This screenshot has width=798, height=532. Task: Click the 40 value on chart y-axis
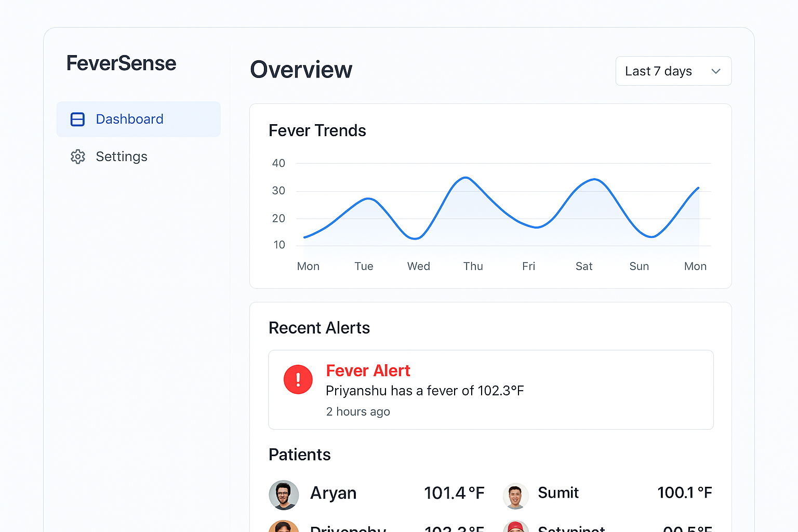coord(278,163)
